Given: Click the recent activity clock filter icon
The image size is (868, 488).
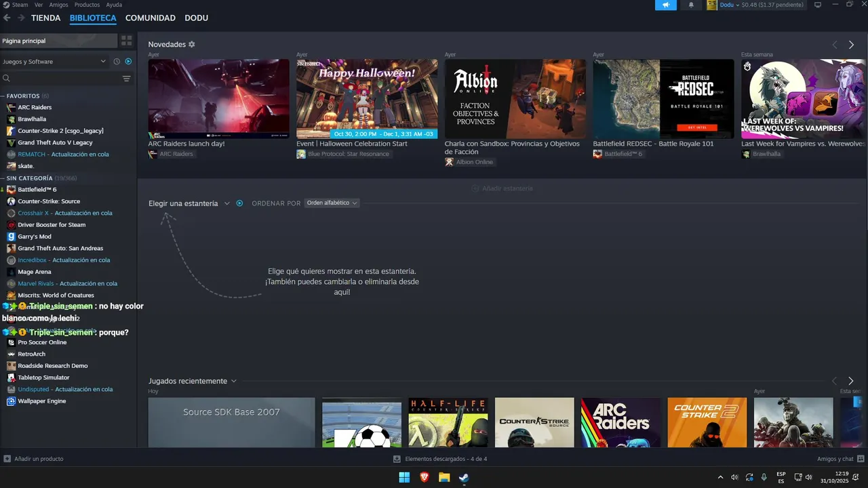Looking at the screenshot, I should [117, 62].
